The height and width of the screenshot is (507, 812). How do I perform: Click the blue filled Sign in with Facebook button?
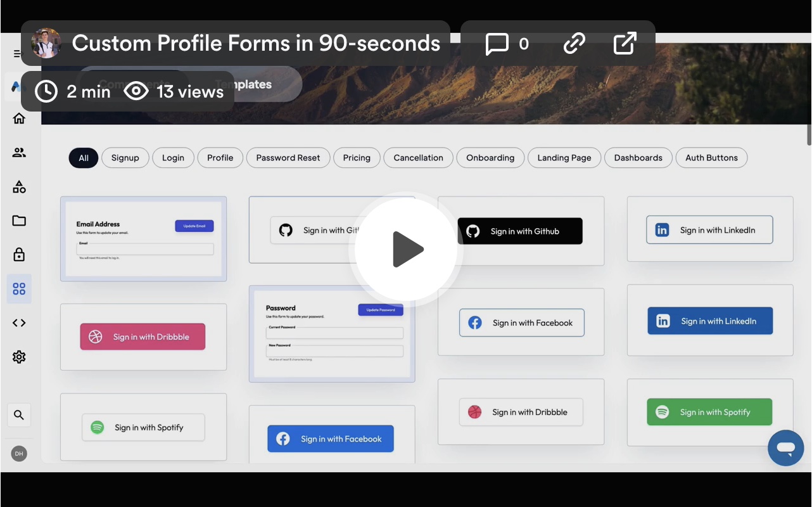click(x=331, y=439)
